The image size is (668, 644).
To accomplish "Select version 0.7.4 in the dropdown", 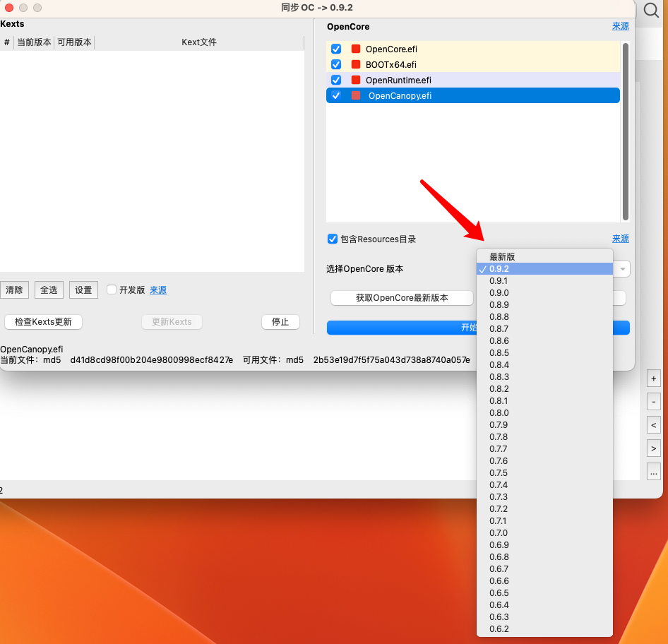I will 544,484.
